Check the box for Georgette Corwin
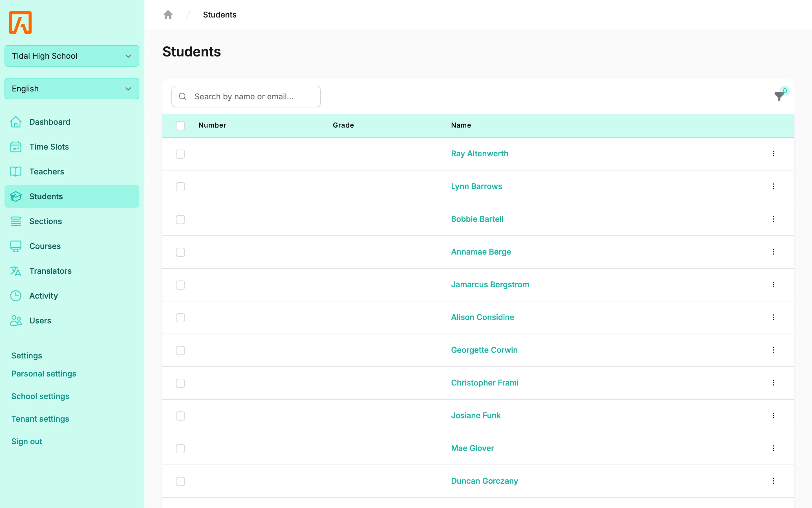The height and width of the screenshot is (508, 812). pyautogui.click(x=180, y=351)
